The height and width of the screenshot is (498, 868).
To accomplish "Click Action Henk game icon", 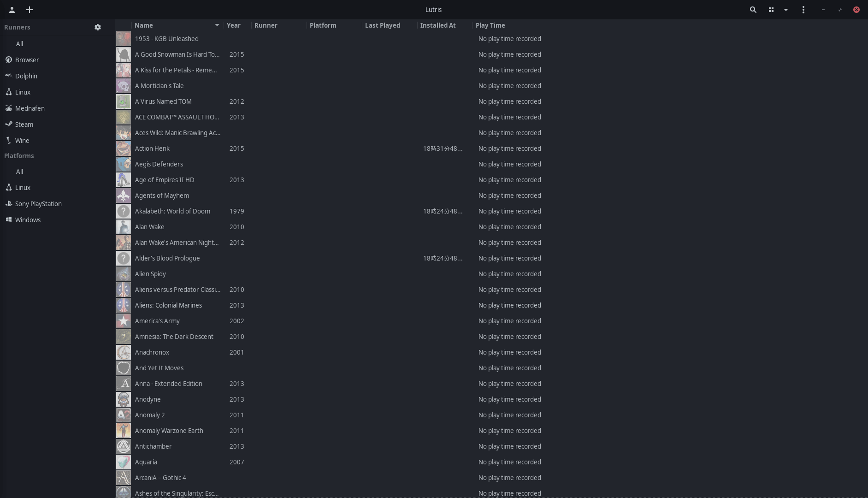I will click(x=124, y=148).
